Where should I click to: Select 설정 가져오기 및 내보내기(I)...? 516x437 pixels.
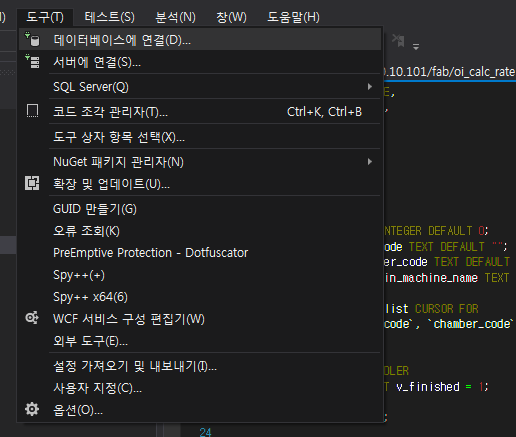(x=200, y=366)
